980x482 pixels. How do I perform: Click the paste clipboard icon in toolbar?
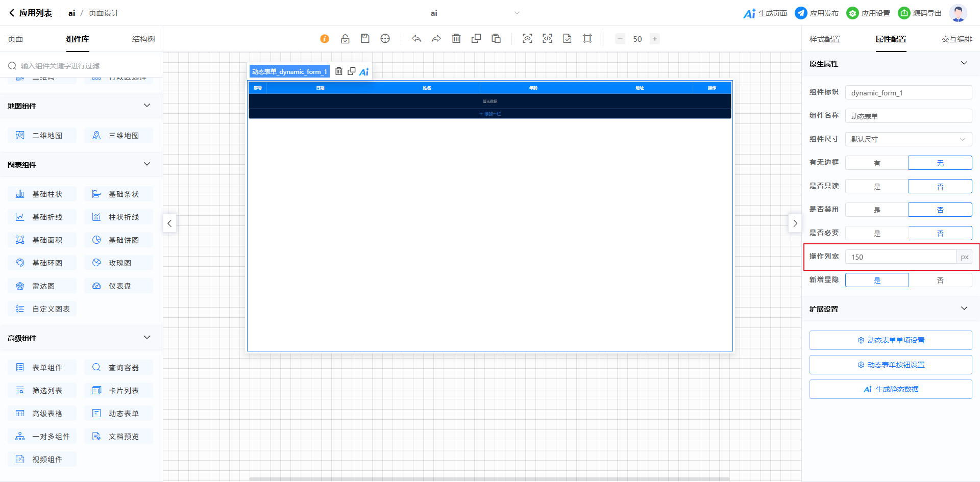coord(496,39)
